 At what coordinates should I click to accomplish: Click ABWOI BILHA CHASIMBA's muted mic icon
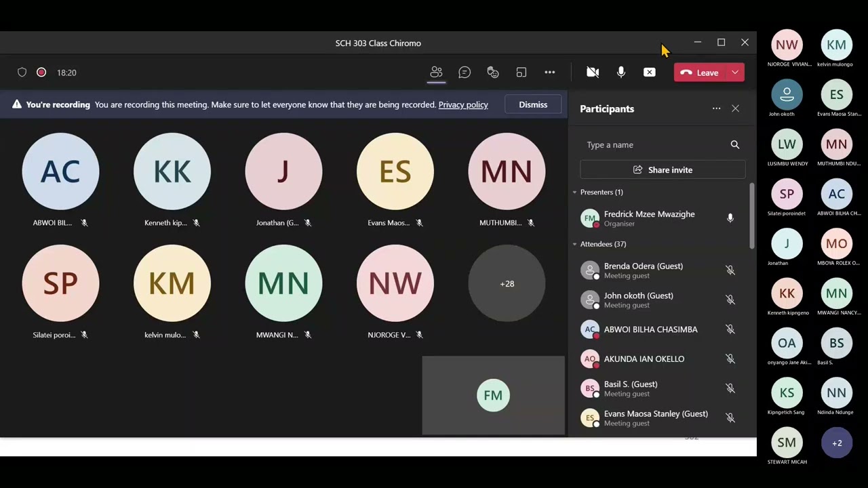730,329
